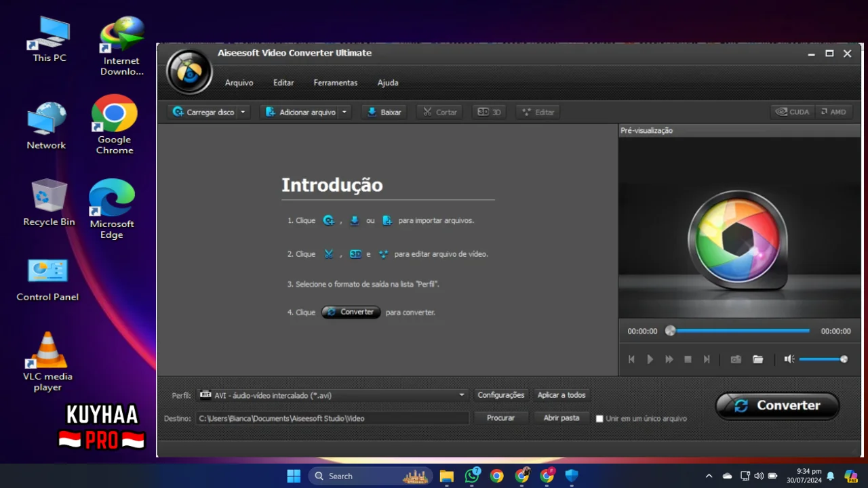The image size is (868, 488).
Task: Open Internet Download Manager desktop shortcut
Action: 122,46
